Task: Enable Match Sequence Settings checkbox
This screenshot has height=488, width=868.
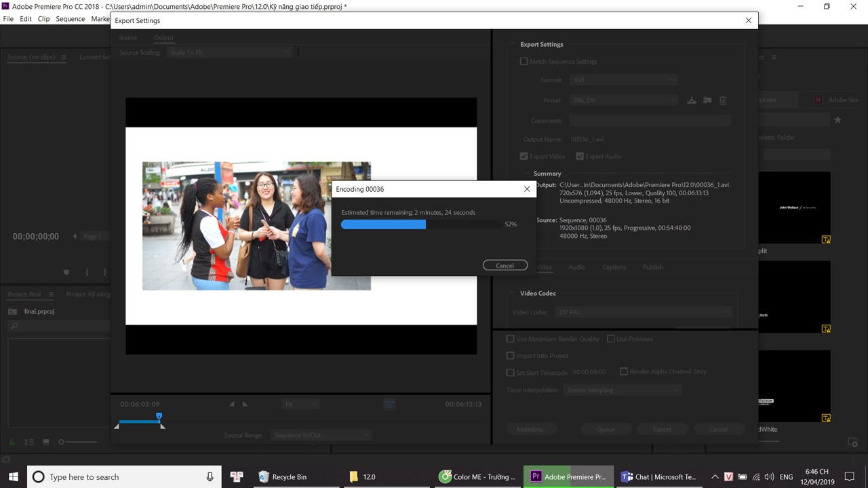Action: click(524, 62)
